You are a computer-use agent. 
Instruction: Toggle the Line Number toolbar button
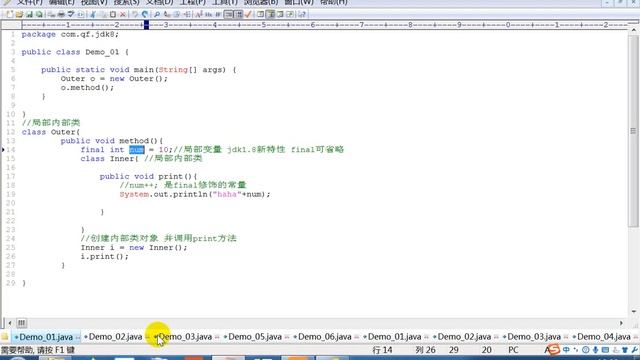[x=229, y=14]
